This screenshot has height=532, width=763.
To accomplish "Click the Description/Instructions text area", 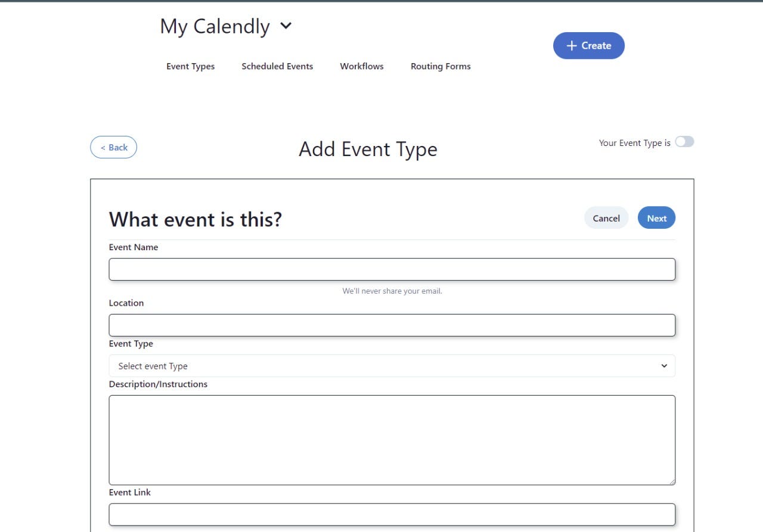I will click(392, 440).
